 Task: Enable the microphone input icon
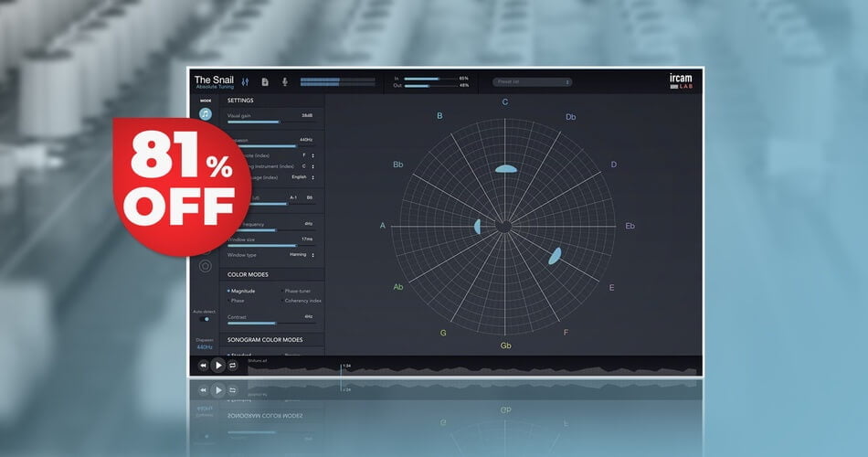284,82
